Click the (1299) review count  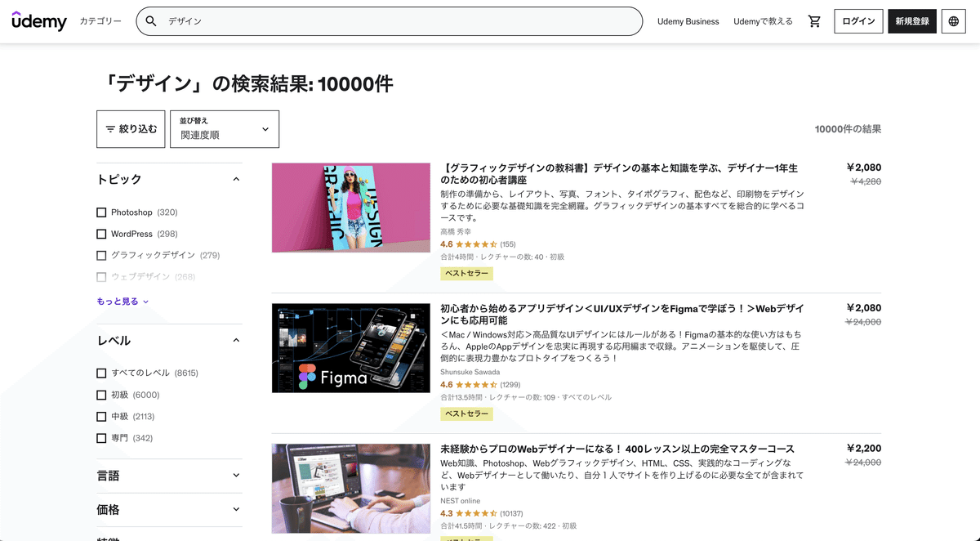coord(510,385)
